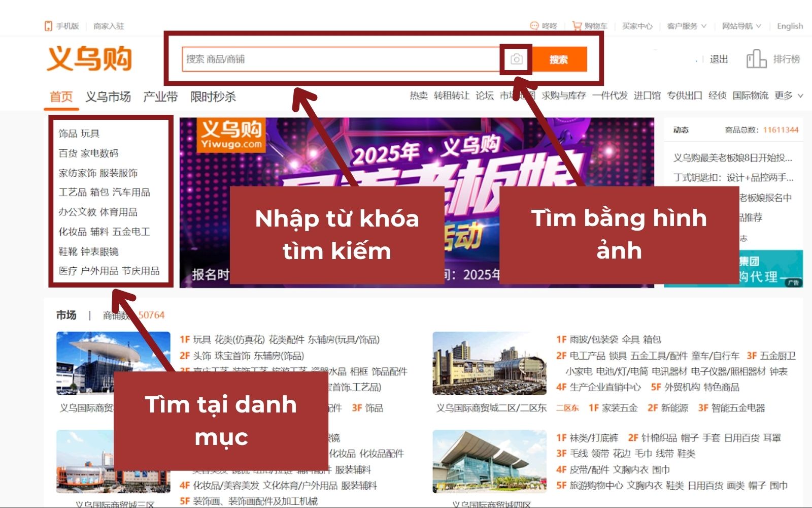Open the 手机版 mobile version link
The width and height of the screenshot is (812, 508).
tap(67, 26)
